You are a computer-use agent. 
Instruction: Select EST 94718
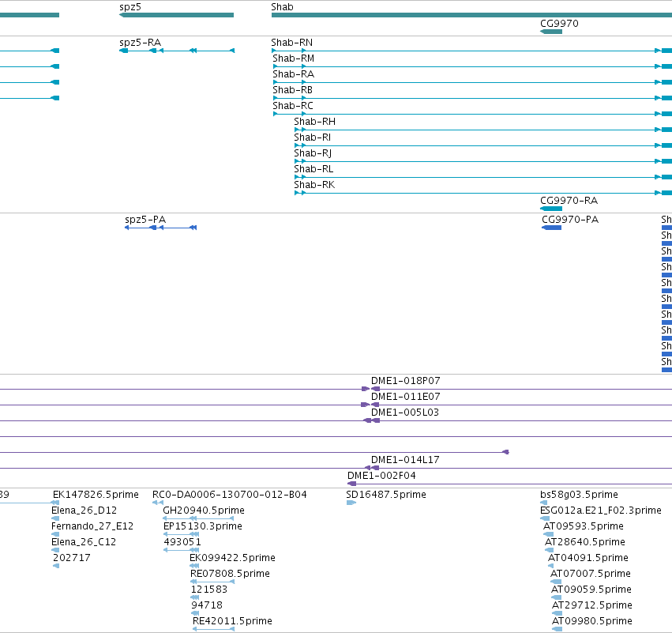207,605
